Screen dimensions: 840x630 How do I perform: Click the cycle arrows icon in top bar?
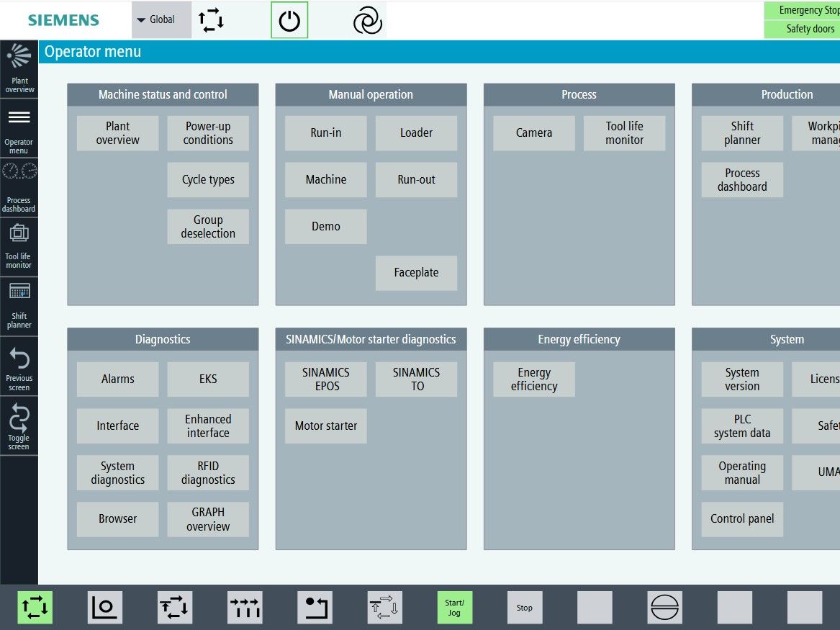211,20
